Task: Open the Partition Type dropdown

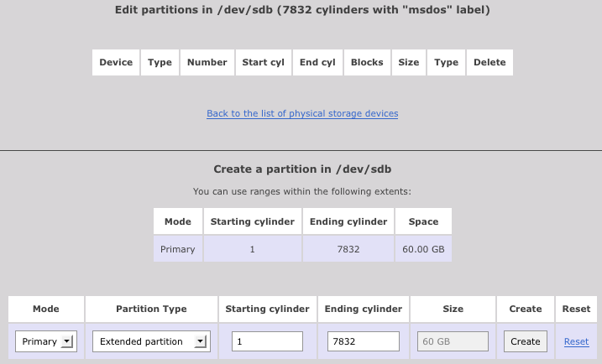Action: pos(151,341)
